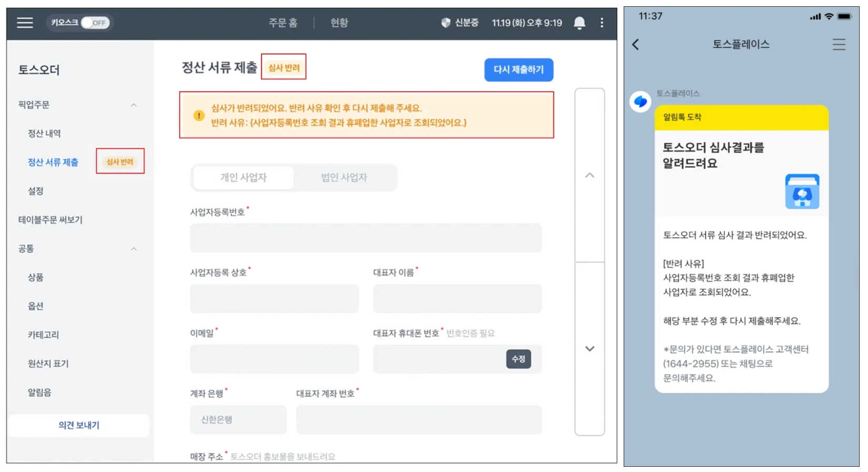
Task: Click the 매장 주소 label
Action: tap(206, 457)
